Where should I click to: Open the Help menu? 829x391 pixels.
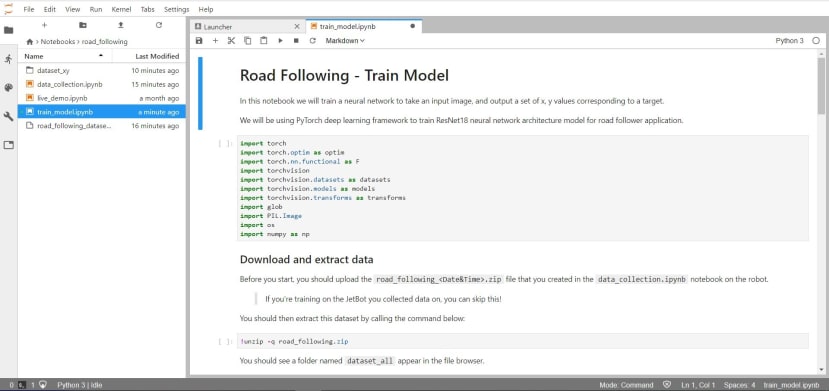tap(206, 10)
